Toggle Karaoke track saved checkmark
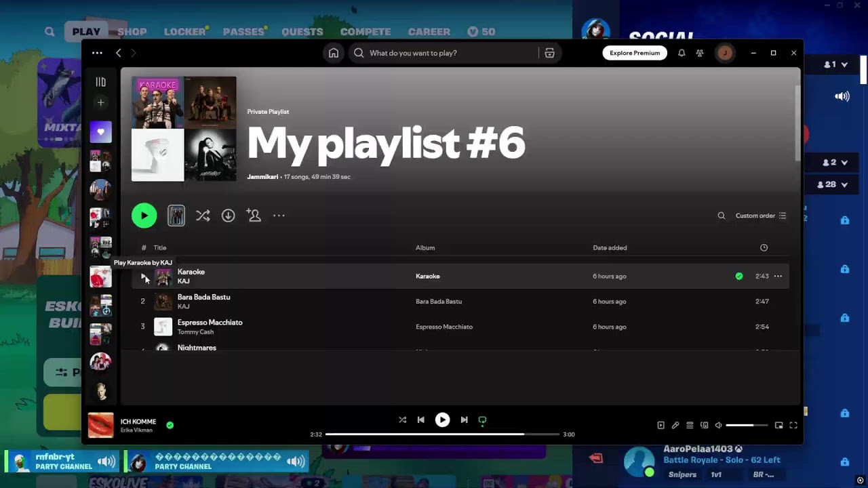 click(x=739, y=276)
